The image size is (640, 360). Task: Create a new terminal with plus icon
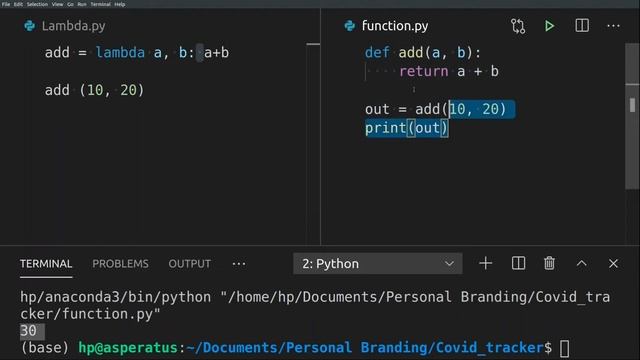click(485, 263)
